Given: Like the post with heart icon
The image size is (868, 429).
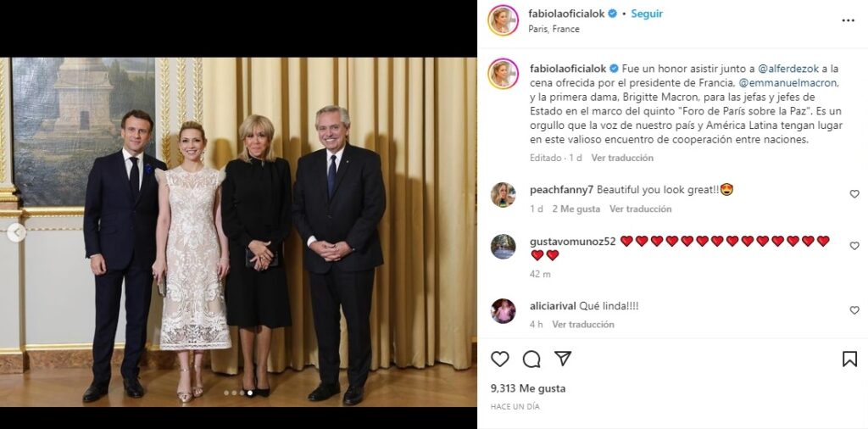Looking at the screenshot, I should [x=499, y=359].
